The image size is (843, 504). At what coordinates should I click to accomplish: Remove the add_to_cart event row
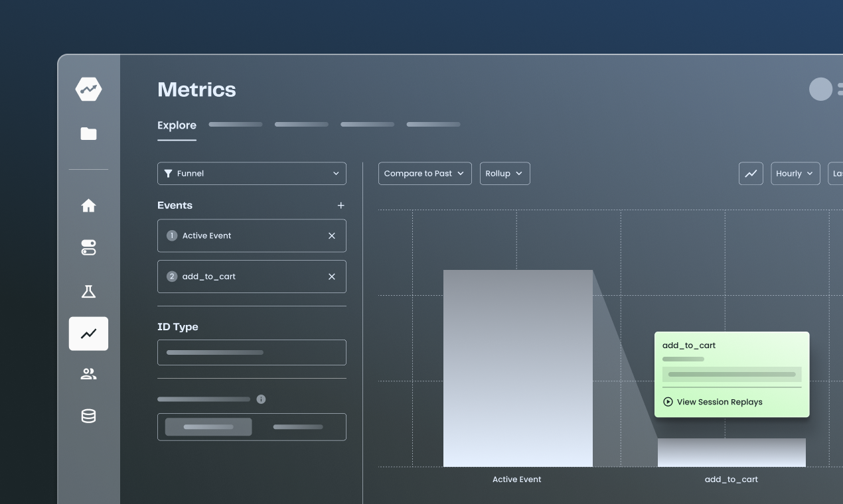332,277
